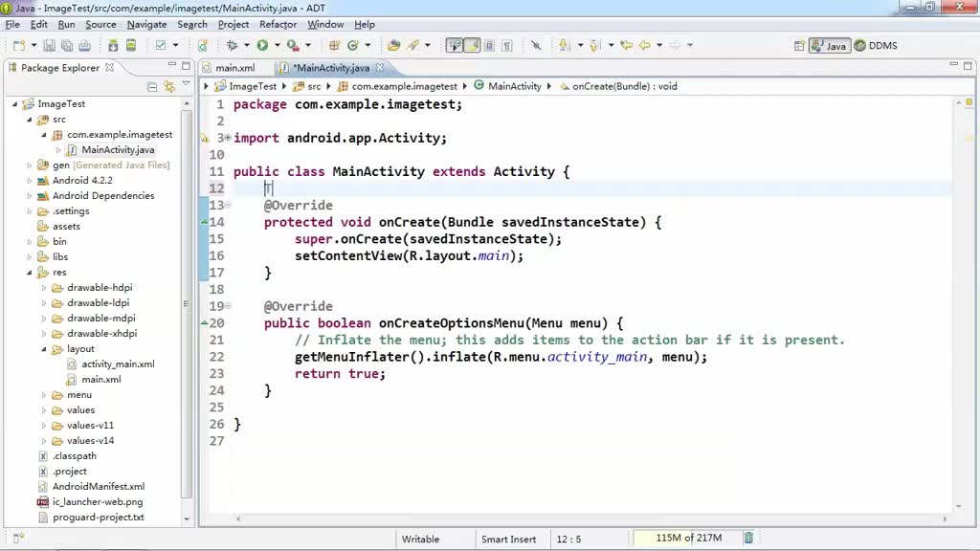
Task: Open the Android SDK Manager icon
Action: tap(113, 46)
